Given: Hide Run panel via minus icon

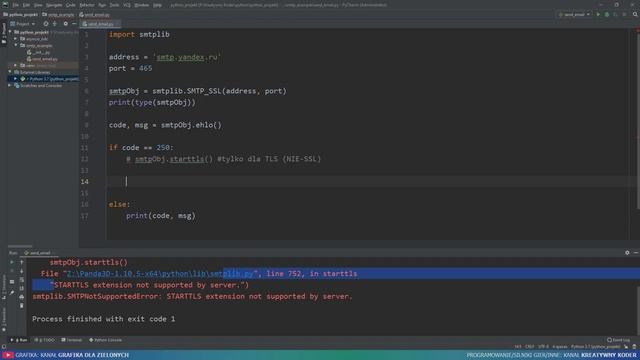Looking at the screenshot, I should coord(636,253).
